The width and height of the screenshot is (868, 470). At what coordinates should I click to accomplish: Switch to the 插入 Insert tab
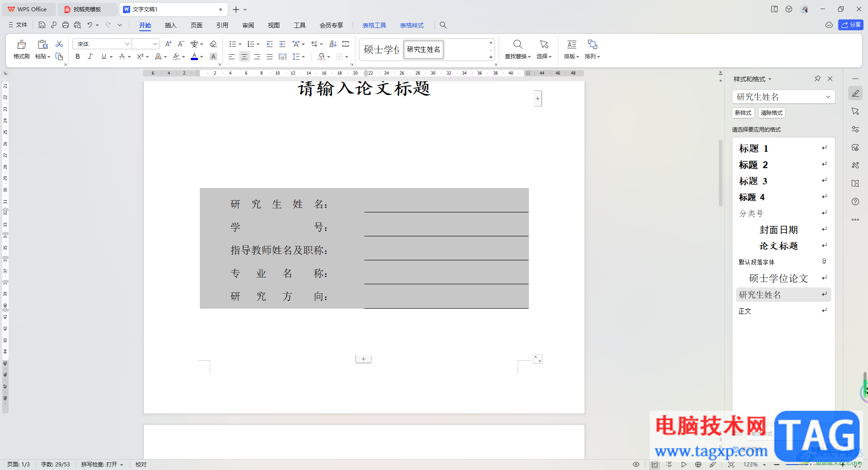(170, 25)
